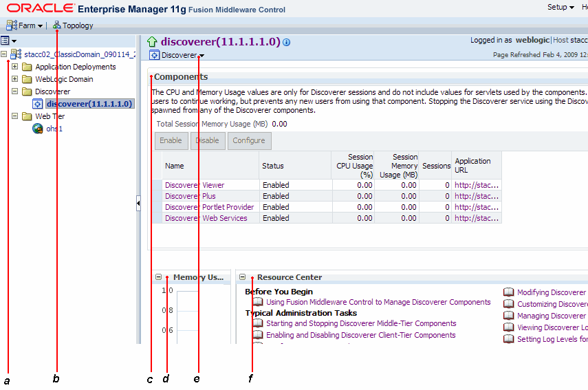Open Starting and Stopping Discoverer Middle-Tier link
Image resolution: width=588 pixels, height=390 pixels.
[361, 323]
